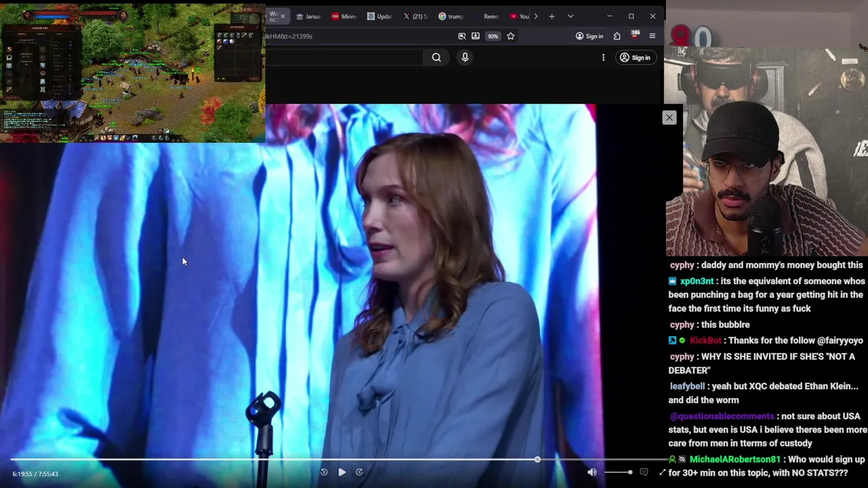Click red extension icon with 186 badge
868x488 pixels.
635,35
